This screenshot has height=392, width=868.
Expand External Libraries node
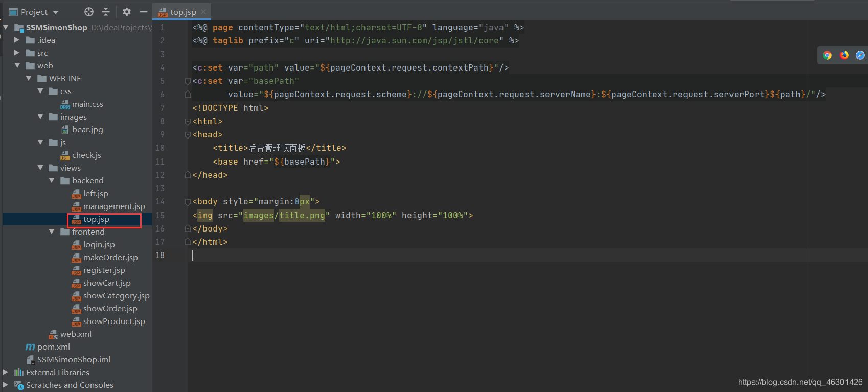click(x=6, y=372)
